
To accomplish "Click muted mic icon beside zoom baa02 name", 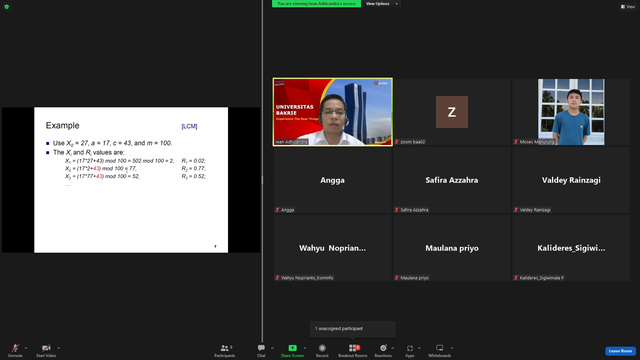I will pyautogui.click(x=396, y=142).
